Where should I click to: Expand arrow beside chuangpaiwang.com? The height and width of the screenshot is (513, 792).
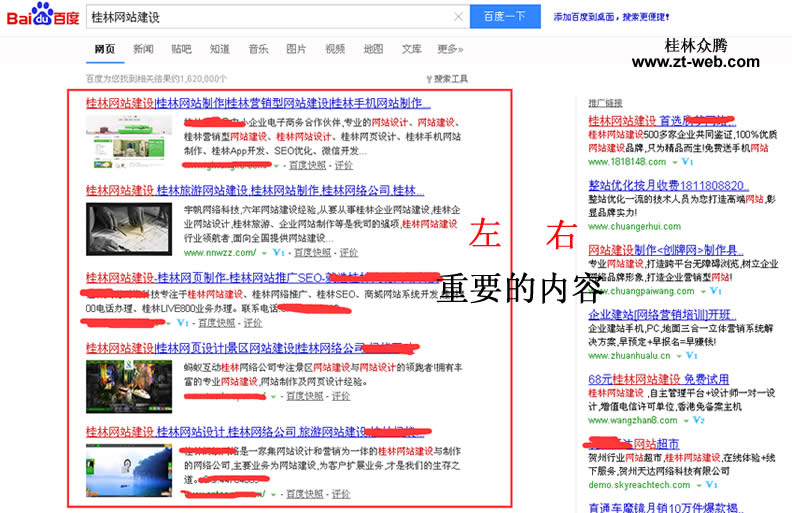(x=703, y=292)
